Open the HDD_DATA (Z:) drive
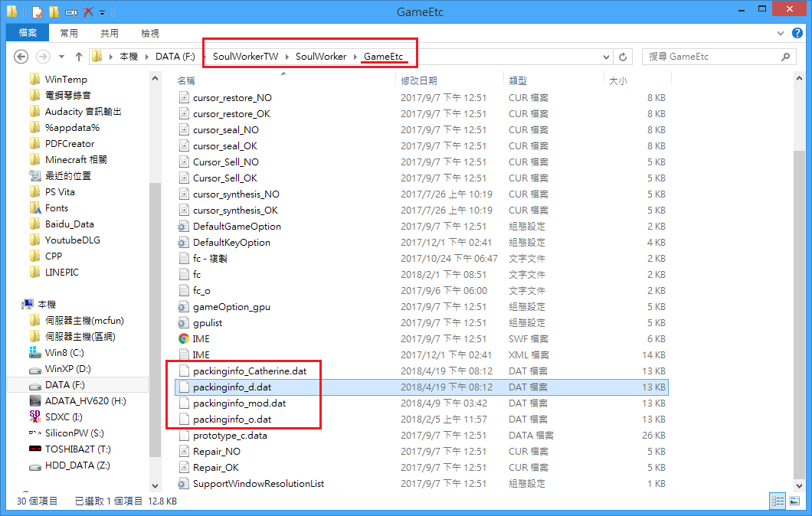The height and width of the screenshot is (516, 812). pos(77,465)
